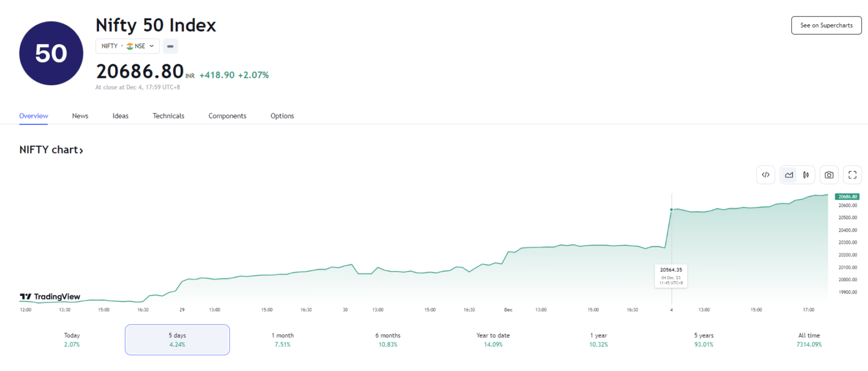Click See on Supercharts button
868x371 pixels.
pyautogui.click(x=826, y=25)
